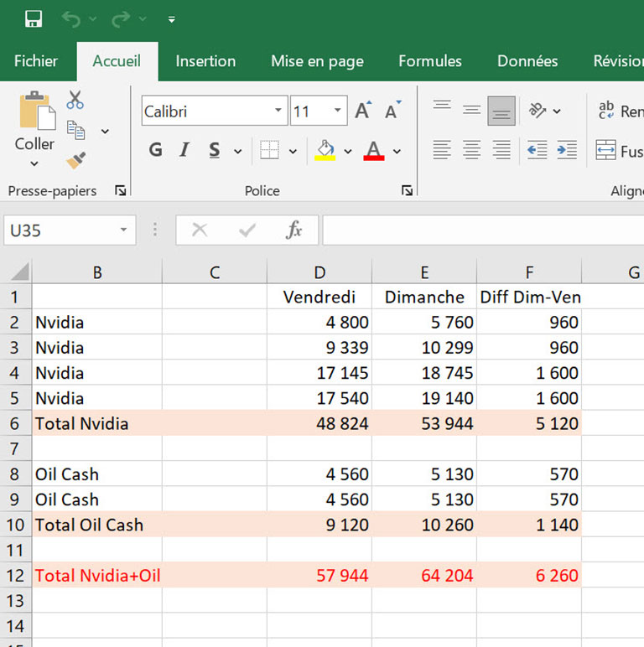Click the Save disk icon
Viewport: 644px width, 647px height.
coord(34,18)
